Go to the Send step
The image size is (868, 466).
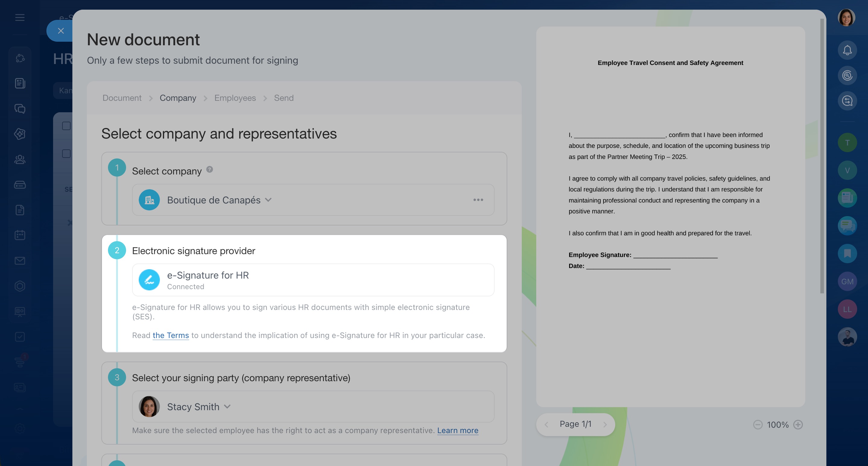[x=284, y=98]
